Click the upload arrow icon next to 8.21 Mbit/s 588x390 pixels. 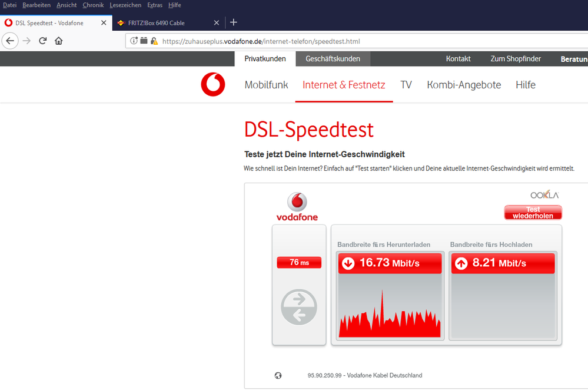tap(461, 263)
